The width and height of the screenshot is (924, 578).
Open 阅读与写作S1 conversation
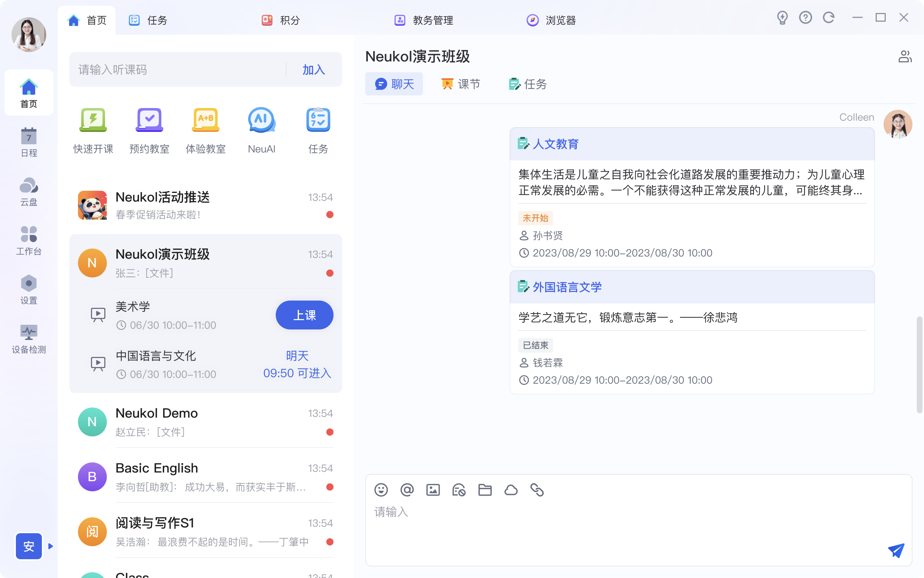pyautogui.click(x=205, y=532)
